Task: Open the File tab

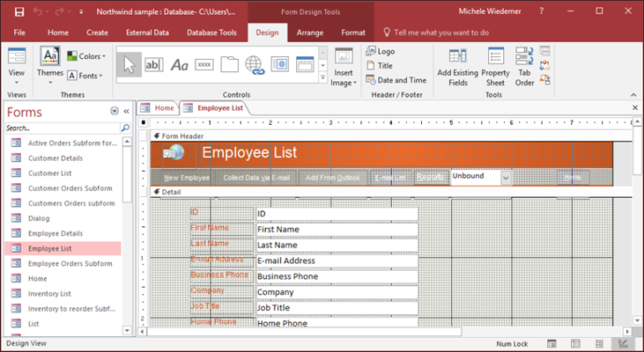Action: (x=19, y=33)
